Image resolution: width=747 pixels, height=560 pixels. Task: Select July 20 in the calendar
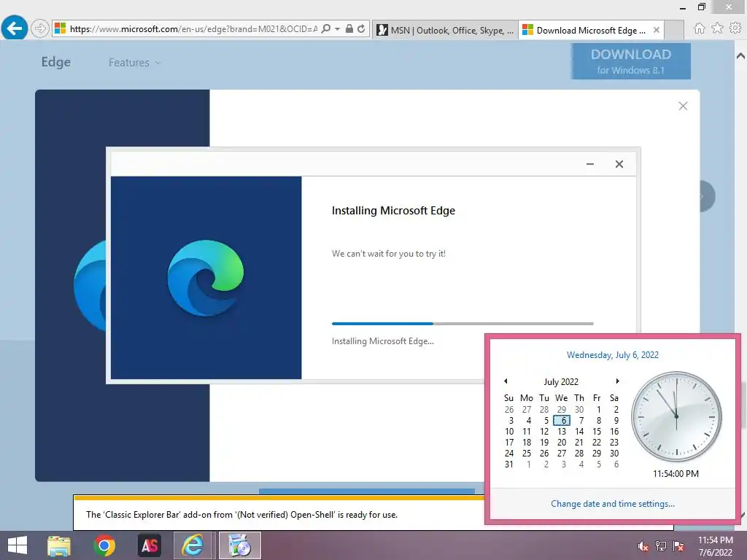click(562, 443)
